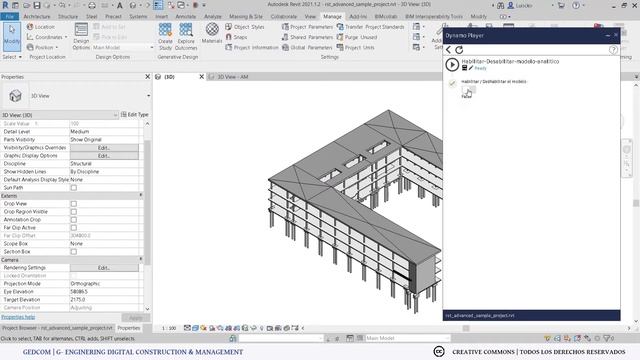Run the Habilitar-Desabilitar script in Dynamo Player
Screen dimensions: 640x360
[452, 64]
